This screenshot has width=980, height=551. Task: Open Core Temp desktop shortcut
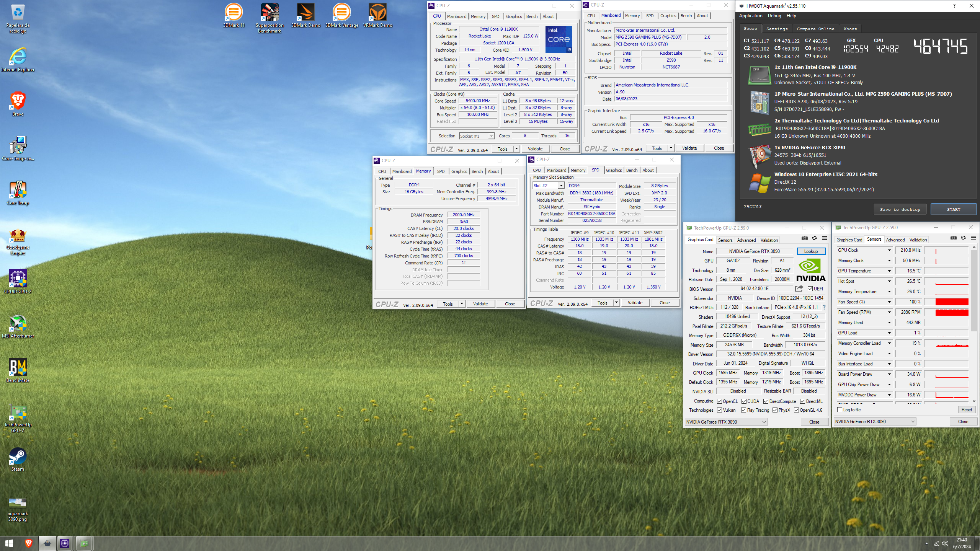[18, 193]
